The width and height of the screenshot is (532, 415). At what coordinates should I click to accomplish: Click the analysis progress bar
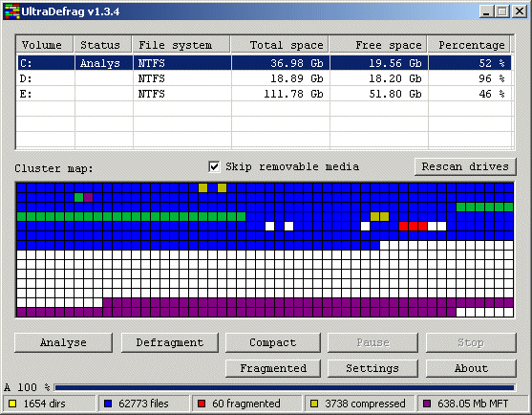click(x=285, y=387)
